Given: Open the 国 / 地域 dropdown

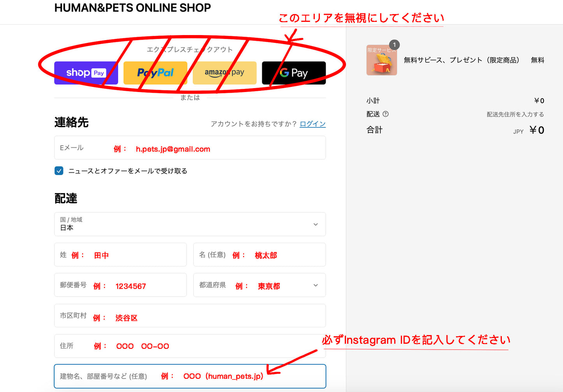Looking at the screenshot, I should click(x=190, y=224).
